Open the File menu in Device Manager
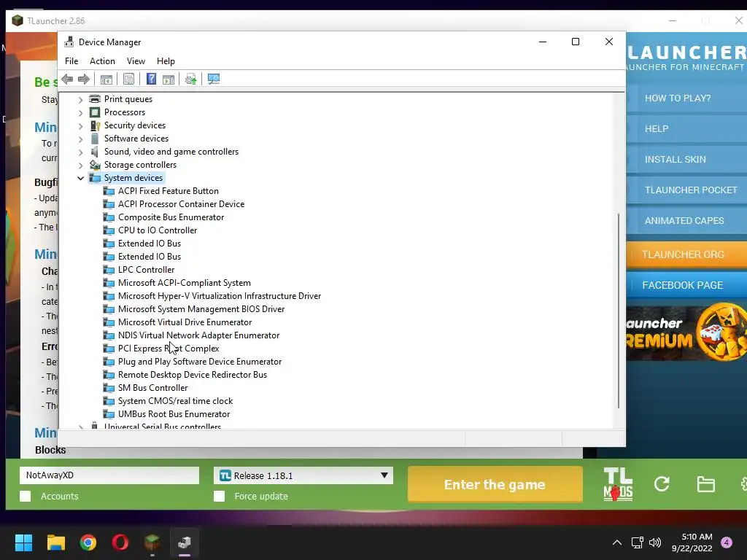The width and height of the screenshot is (747, 560). pyautogui.click(x=71, y=61)
